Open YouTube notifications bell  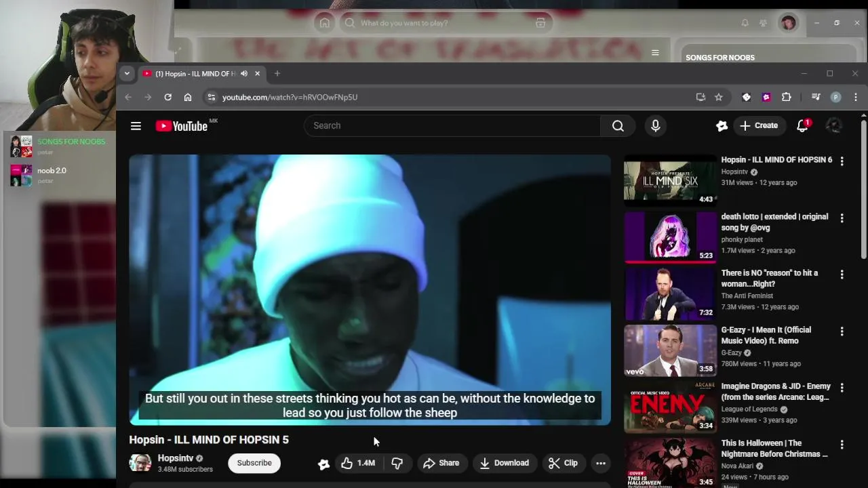click(802, 125)
